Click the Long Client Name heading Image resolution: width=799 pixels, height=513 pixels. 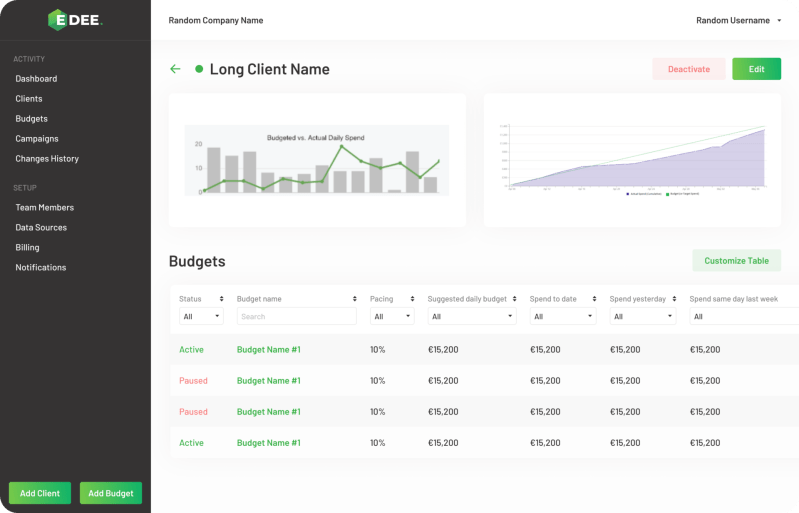[270, 69]
